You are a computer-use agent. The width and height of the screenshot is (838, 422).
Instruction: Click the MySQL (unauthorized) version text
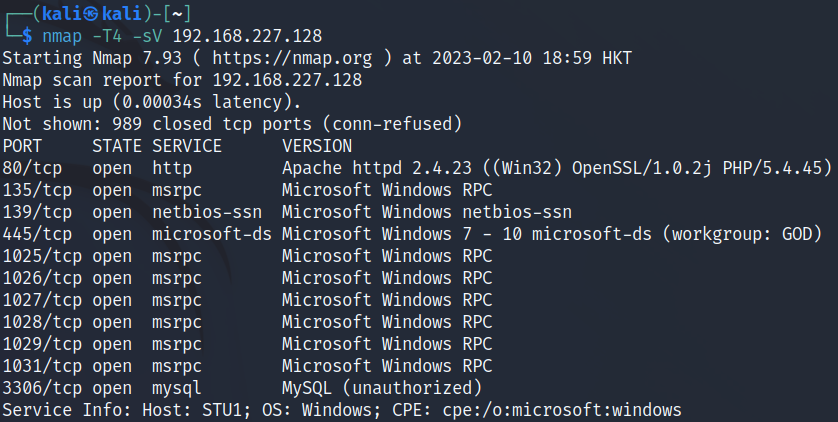(381, 388)
